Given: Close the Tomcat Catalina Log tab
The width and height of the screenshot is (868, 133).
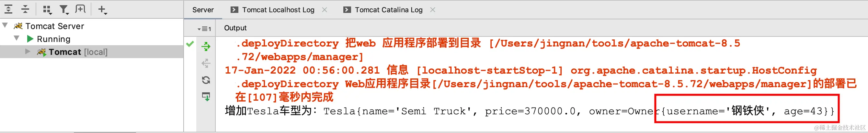Looking at the screenshot, I should tap(433, 10).
